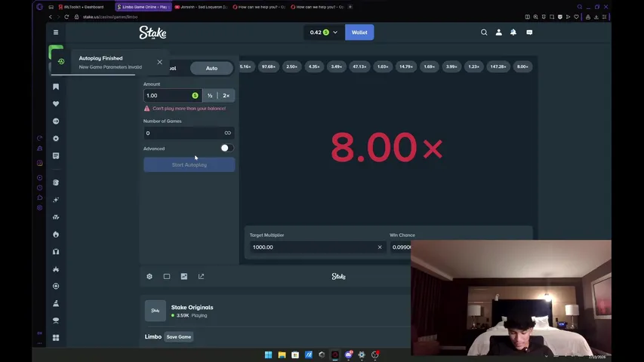Open Windows Start menu
This screenshot has height=362, width=644.
point(268,355)
